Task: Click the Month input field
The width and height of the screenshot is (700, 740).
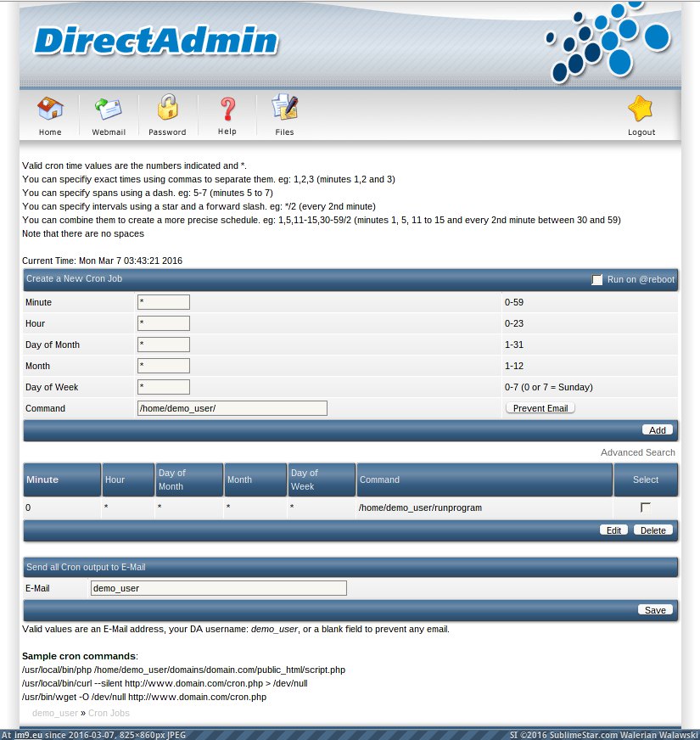Action: [x=164, y=366]
